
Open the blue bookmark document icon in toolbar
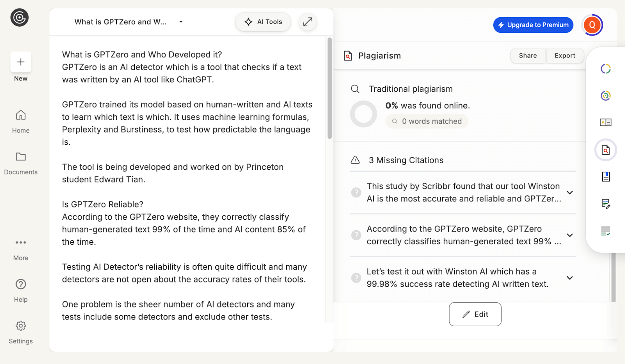(606, 177)
